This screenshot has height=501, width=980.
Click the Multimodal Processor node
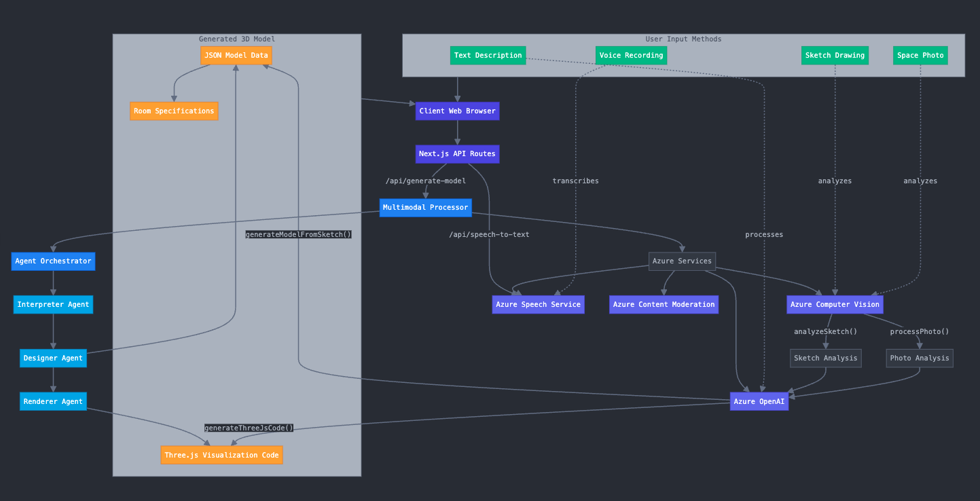pyautogui.click(x=425, y=207)
